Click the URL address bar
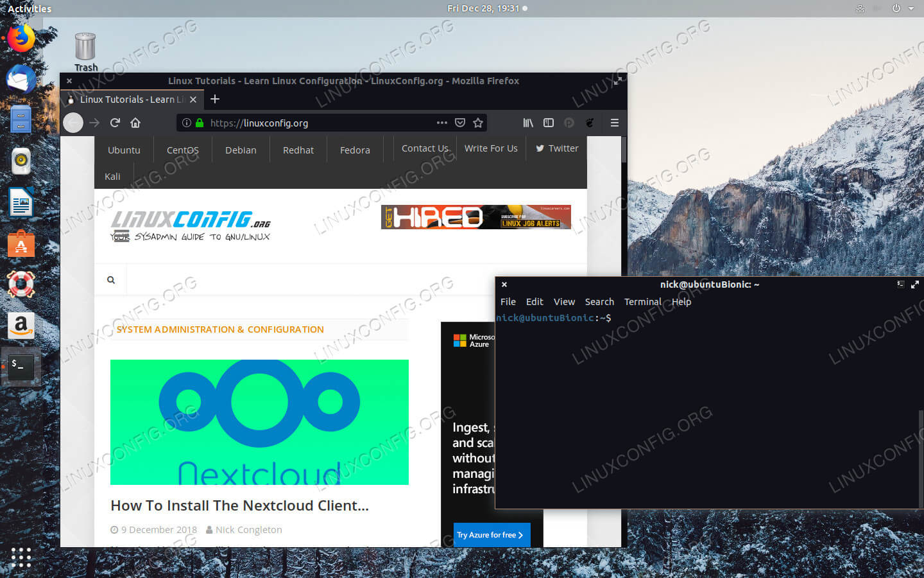The image size is (924, 578). (x=321, y=123)
